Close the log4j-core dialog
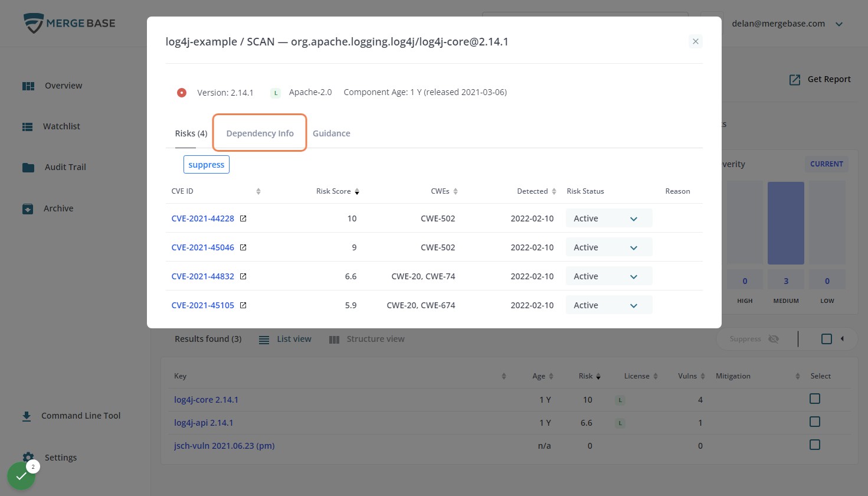 (x=696, y=41)
